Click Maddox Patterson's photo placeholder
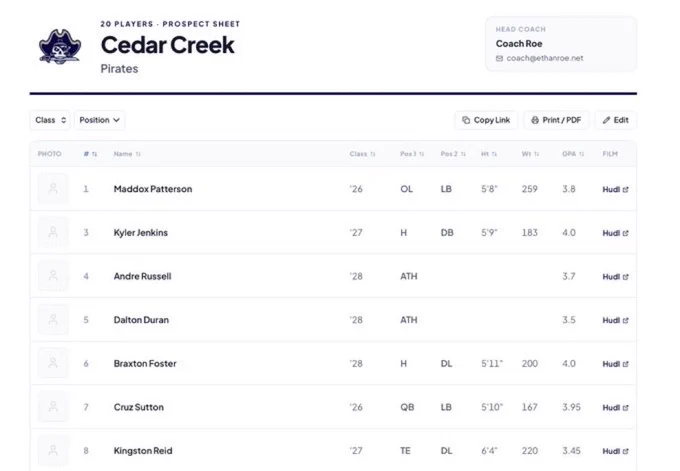Image resolution: width=680 pixels, height=471 pixels. point(53,189)
